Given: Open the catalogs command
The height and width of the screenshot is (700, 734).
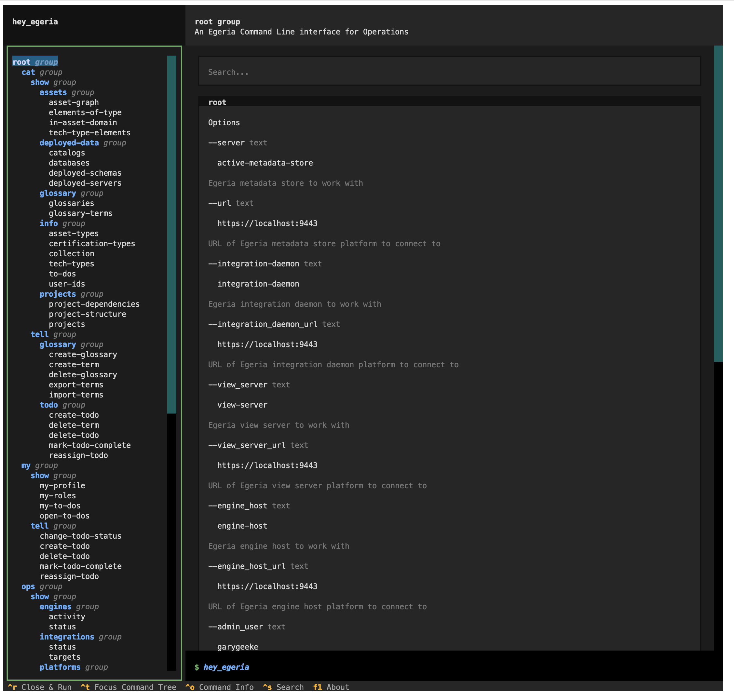Looking at the screenshot, I should pos(67,153).
